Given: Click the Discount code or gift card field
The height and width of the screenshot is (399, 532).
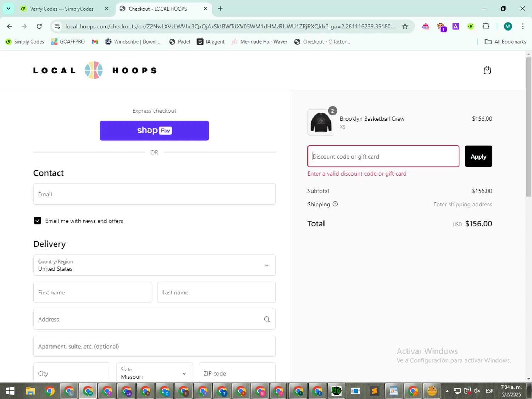Looking at the screenshot, I should 383,156.
